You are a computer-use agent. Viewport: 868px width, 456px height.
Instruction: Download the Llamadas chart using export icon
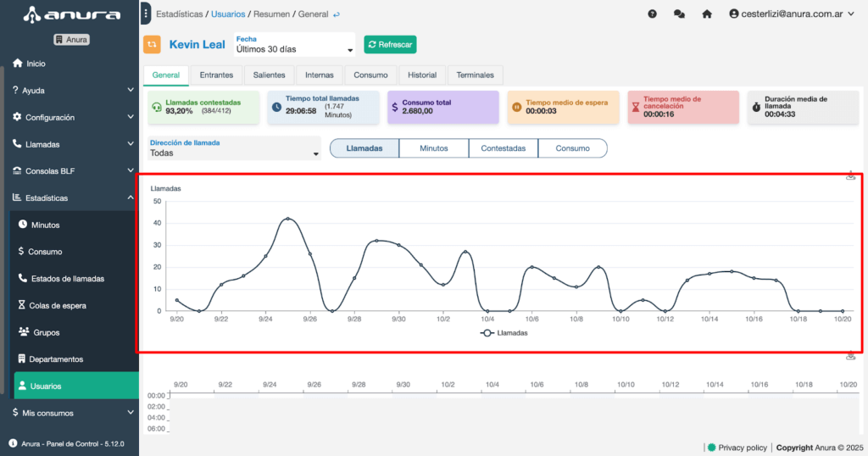[x=850, y=176]
